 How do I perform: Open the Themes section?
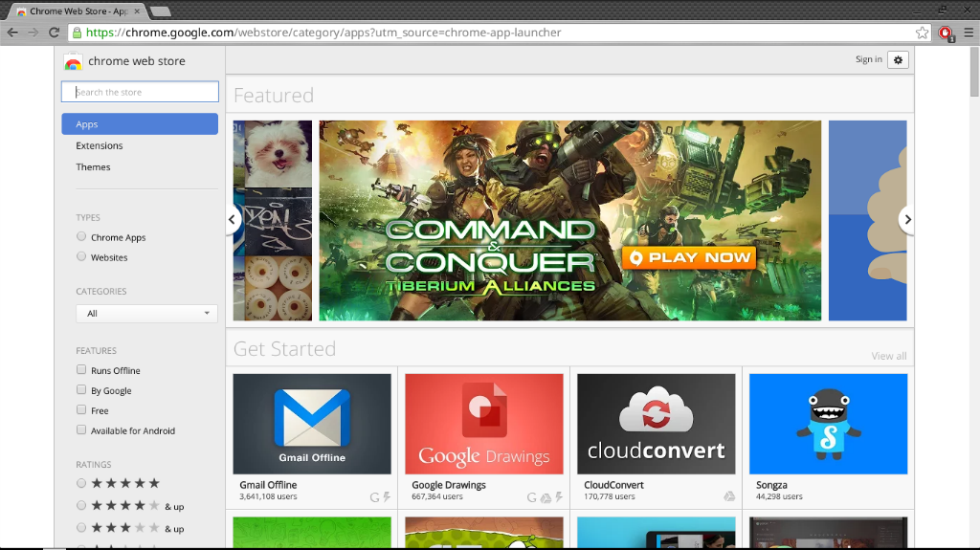click(x=93, y=167)
